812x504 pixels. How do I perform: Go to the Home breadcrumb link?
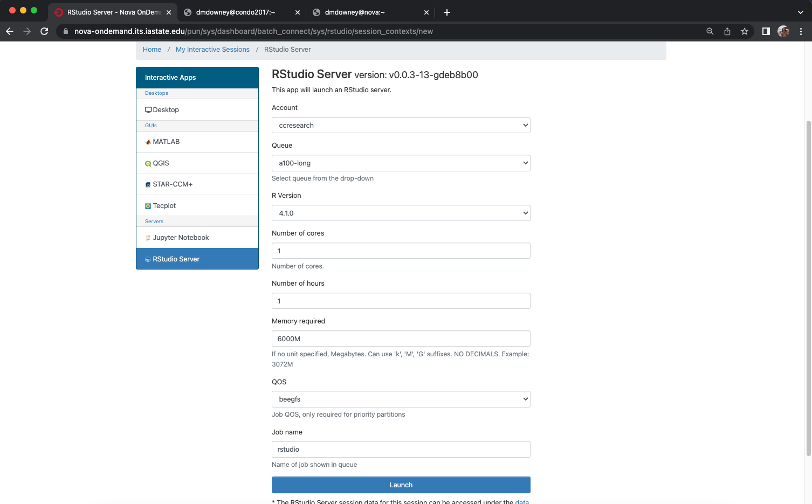[152, 50]
